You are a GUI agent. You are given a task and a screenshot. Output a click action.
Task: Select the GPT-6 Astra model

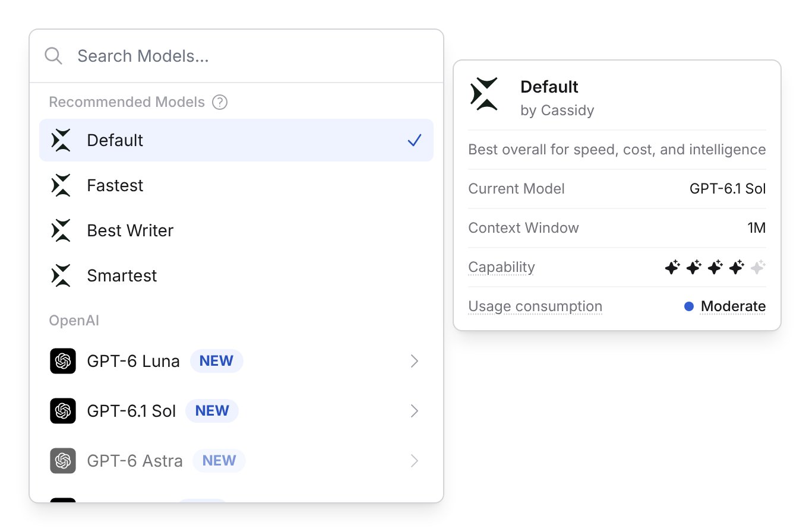tap(236, 461)
